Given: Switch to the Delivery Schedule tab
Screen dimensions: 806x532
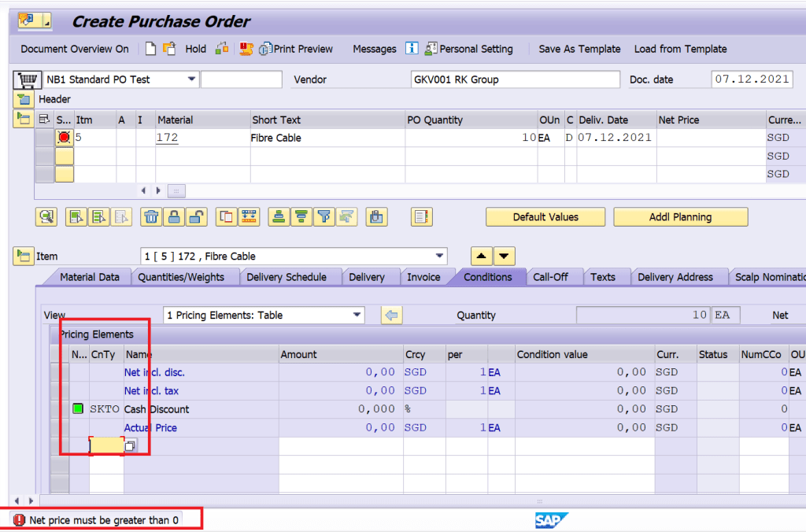Looking at the screenshot, I should click(x=286, y=277).
